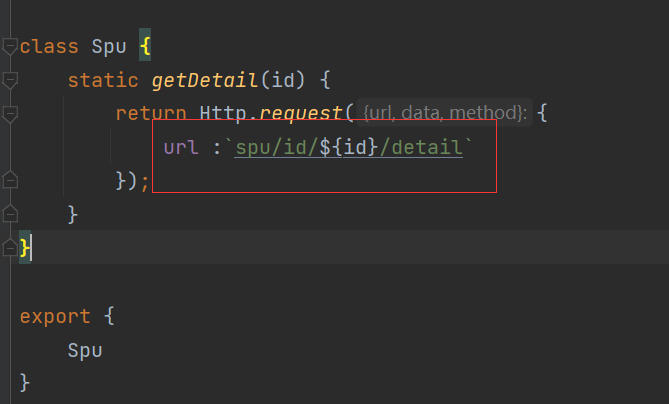Screen dimensions: 669x404
Task: Click the Spu class name in declaration
Action: (x=109, y=46)
